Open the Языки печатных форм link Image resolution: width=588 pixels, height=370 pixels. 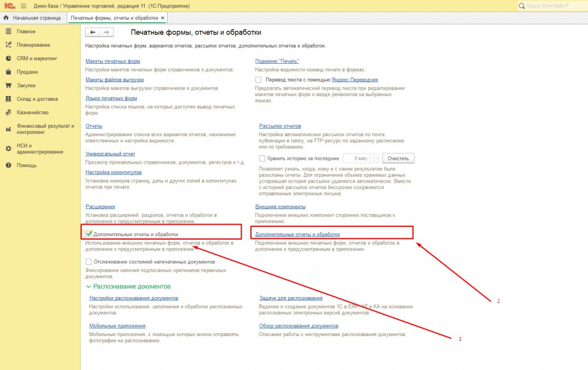111,98
